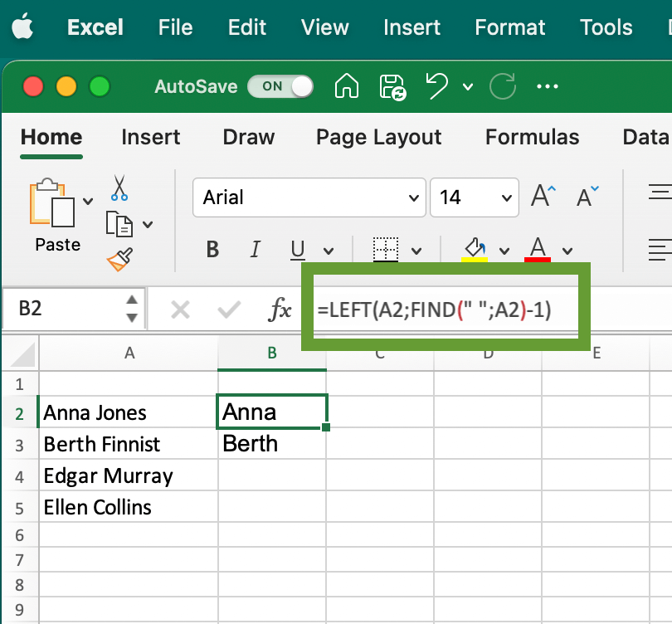Screen dimensions: 672x624
Task: Toggle Bold formatting
Action: point(212,249)
